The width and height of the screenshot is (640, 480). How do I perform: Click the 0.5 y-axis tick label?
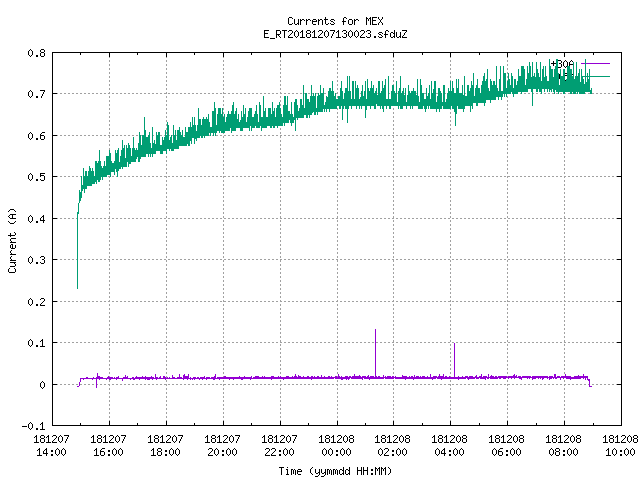(x=37, y=177)
